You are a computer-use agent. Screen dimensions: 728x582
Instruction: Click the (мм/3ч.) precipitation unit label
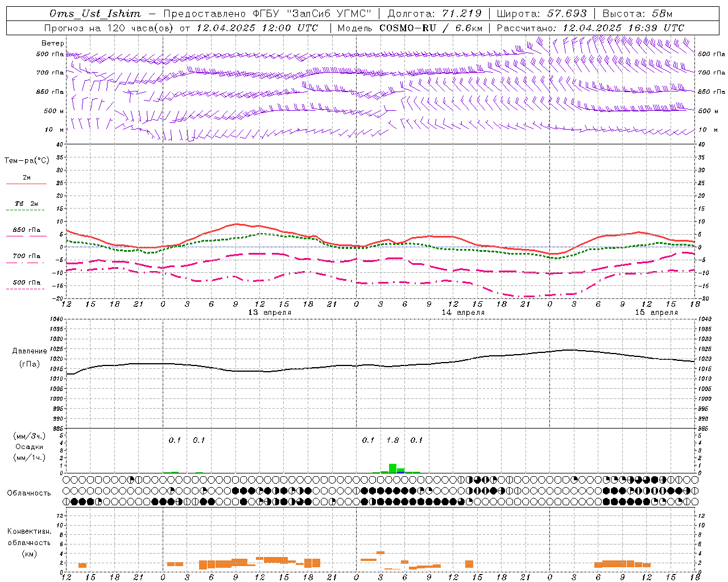click(30, 436)
